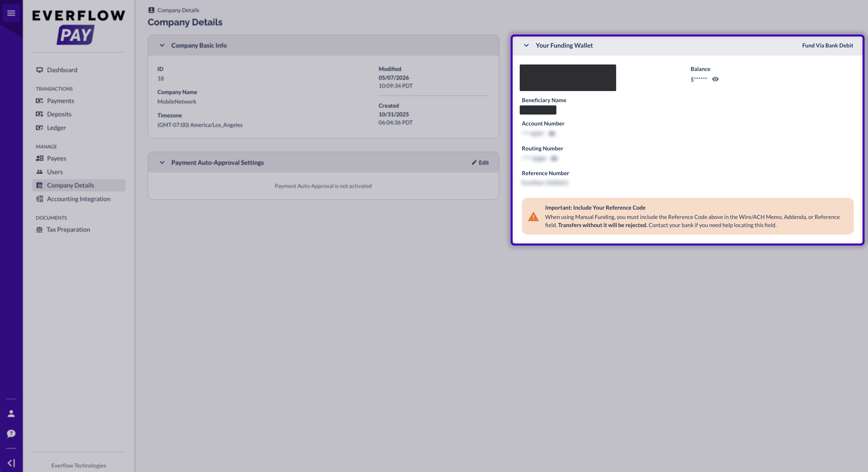Collapse the Company Basic Info section
Image resolution: width=868 pixels, height=472 pixels.
pos(162,45)
